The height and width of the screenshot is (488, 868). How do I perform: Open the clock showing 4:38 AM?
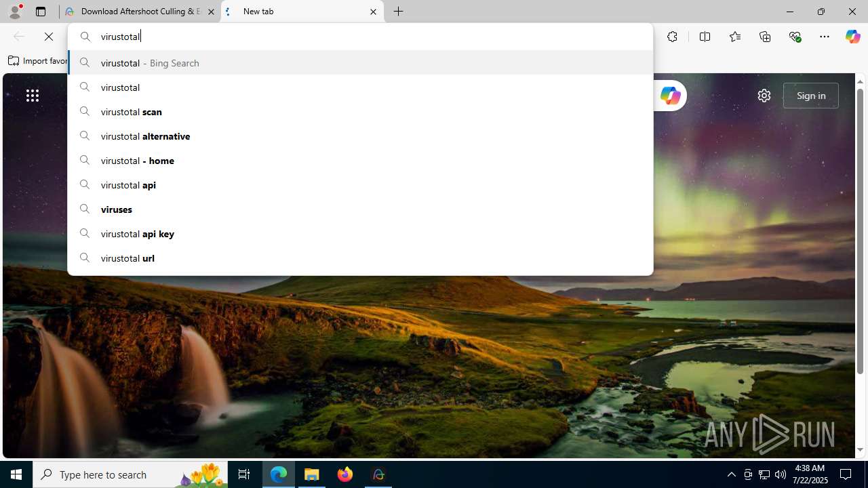[810, 474]
